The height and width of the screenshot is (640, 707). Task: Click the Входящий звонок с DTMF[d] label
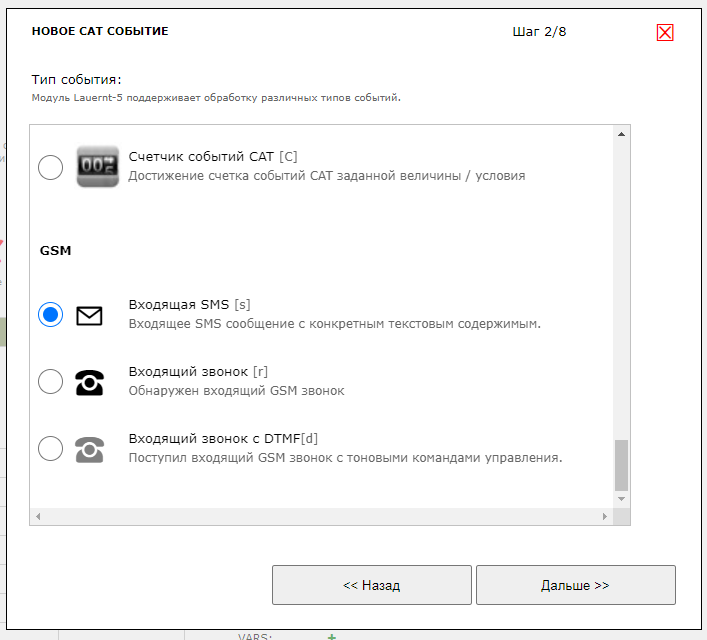(x=223, y=438)
